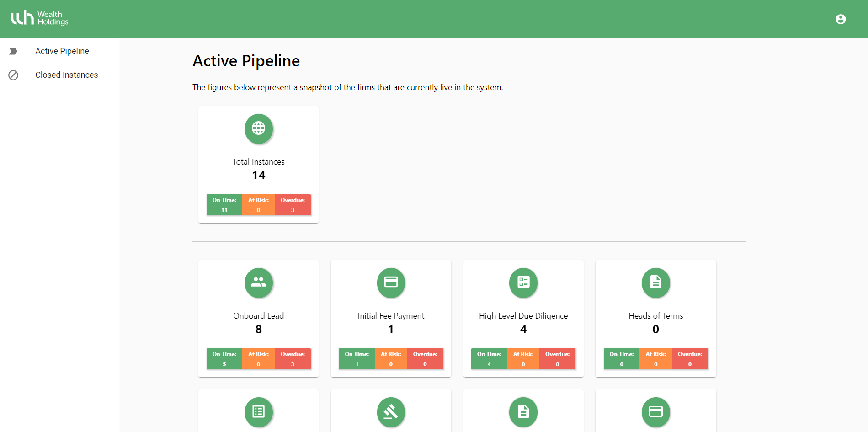
Task: Click the High Level Due Diligence icon
Action: click(x=523, y=282)
